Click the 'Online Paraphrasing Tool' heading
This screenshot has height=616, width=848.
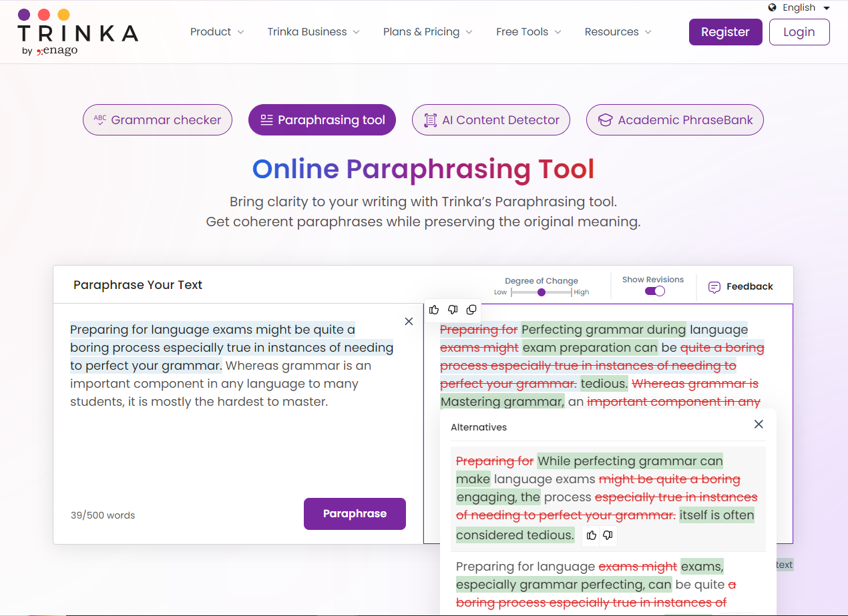point(423,169)
